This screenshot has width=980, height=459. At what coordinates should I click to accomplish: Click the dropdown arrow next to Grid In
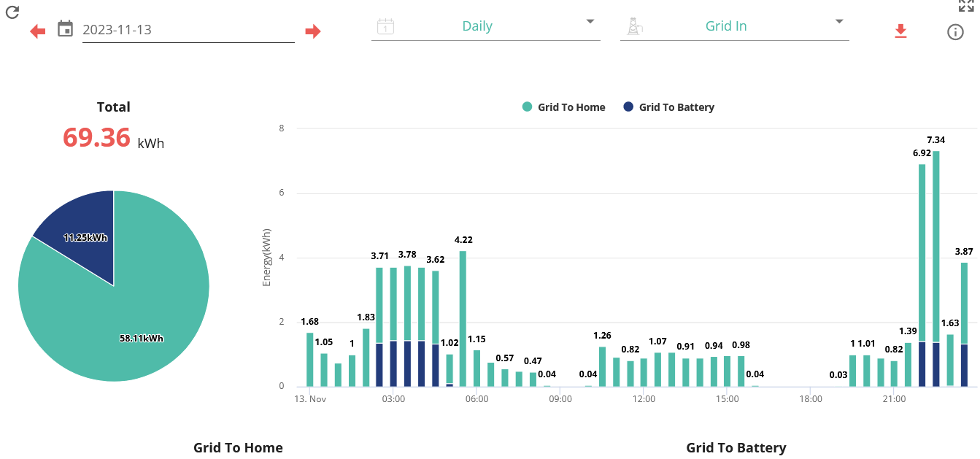[839, 21]
